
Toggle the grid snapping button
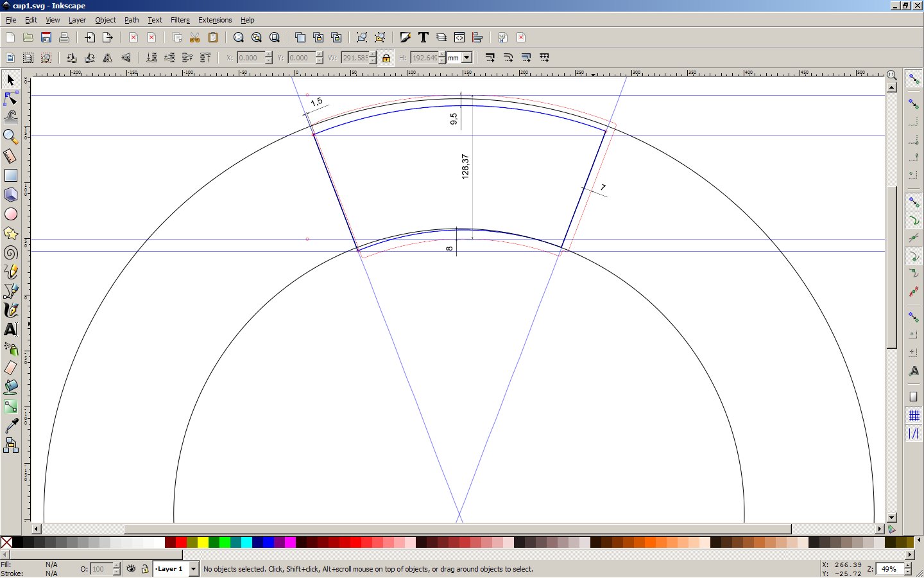point(914,416)
